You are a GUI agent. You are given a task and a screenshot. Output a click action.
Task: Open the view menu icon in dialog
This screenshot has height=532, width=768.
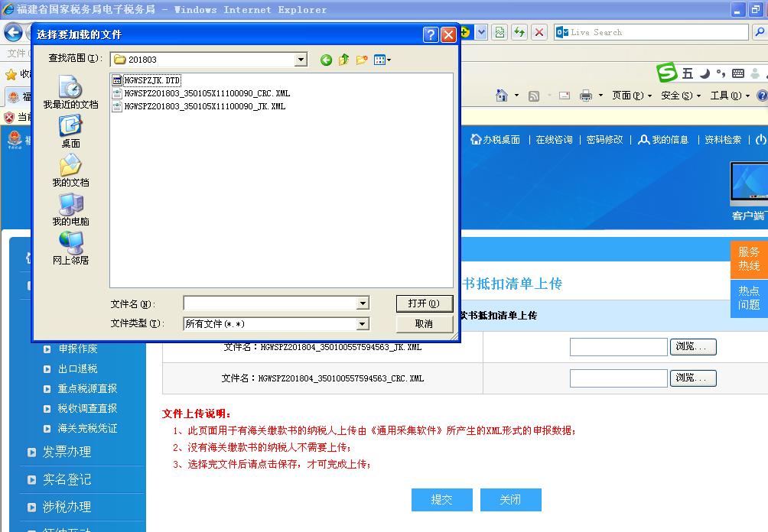tap(382, 60)
